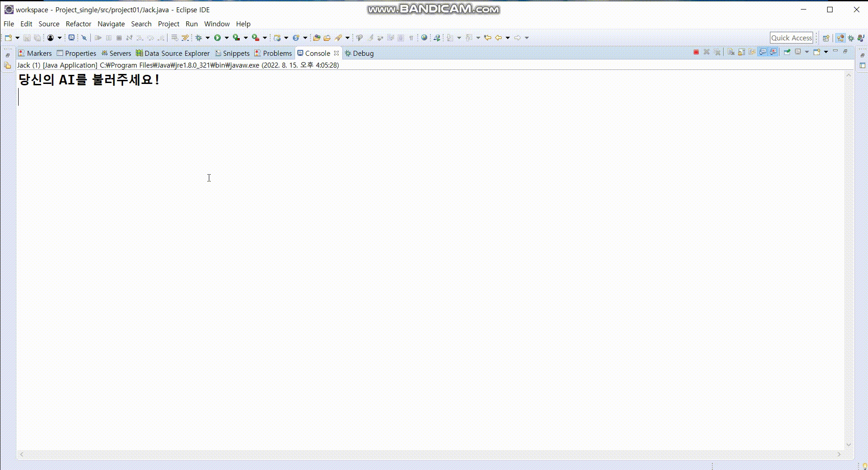The height and width of the screenshot is (470, 868).
Task: Expand the Back history dropdown arrow
Action: tap(508, 38)
